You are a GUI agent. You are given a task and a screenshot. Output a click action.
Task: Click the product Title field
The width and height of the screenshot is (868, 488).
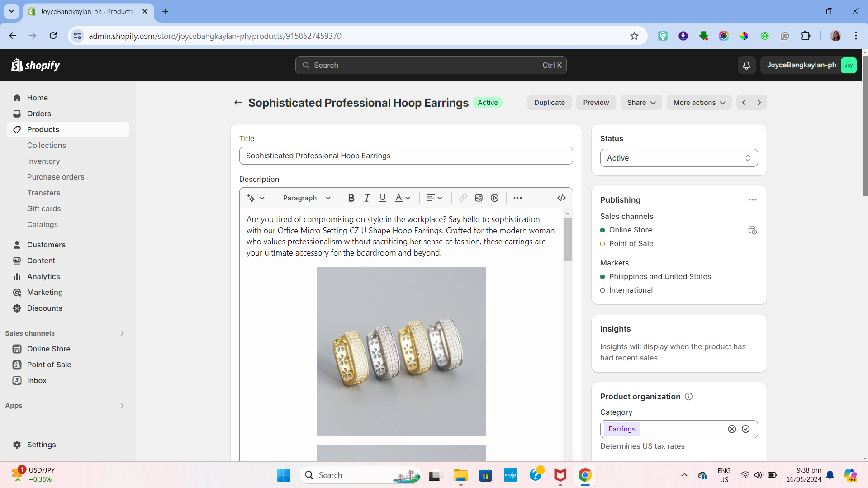tap(406, 156)
